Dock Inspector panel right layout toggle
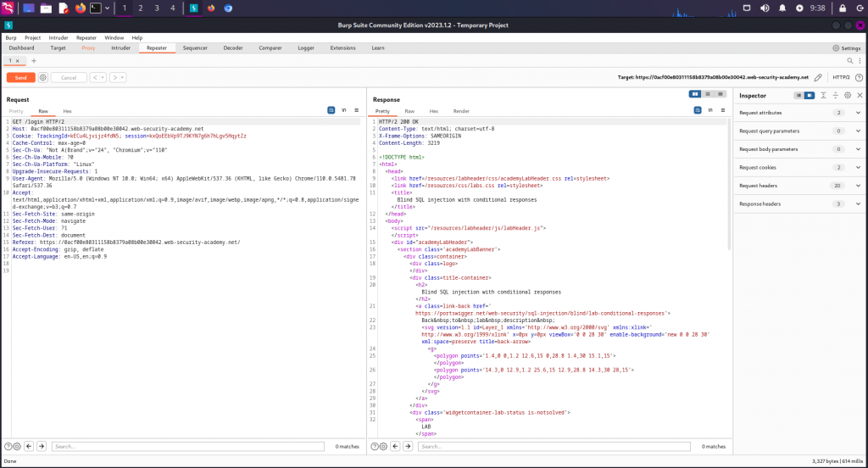 (x=810, y=95)
